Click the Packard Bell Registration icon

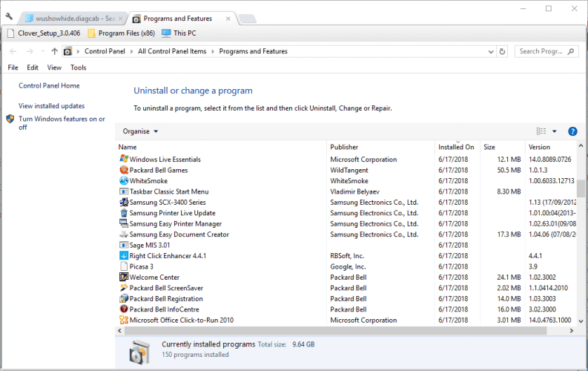(x=124, y=298)
